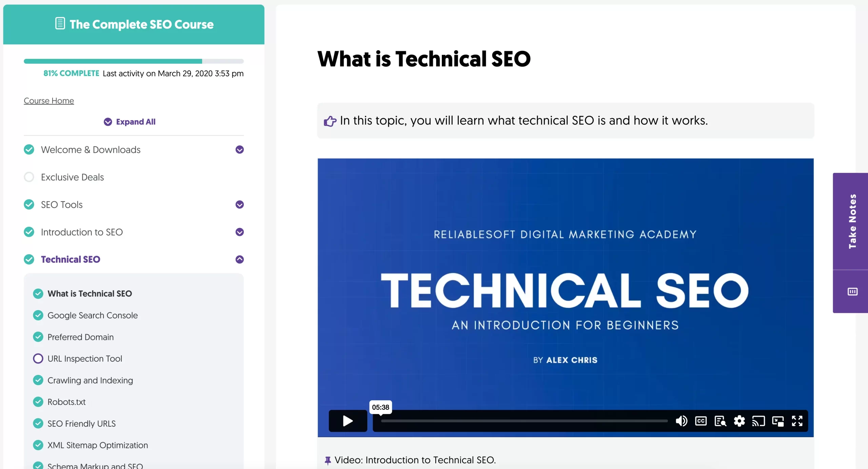Expand the SEO Tools section arrow
This screenshot has width=868, height=469.
pos(239,204)
